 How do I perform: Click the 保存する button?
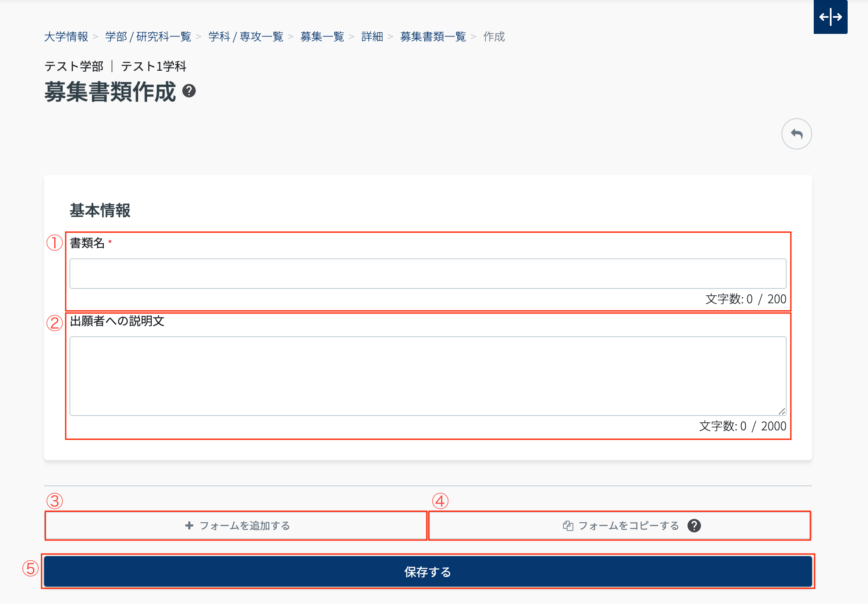pos(428,572)
